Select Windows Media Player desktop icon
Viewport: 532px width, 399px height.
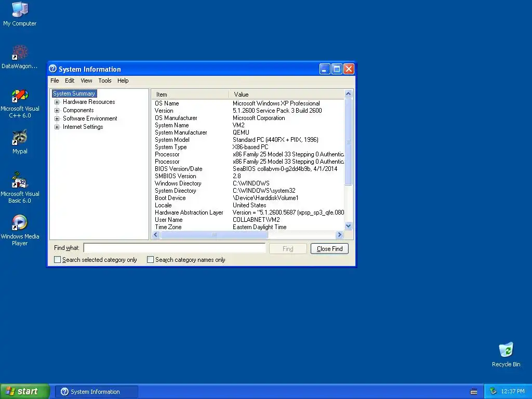20,230
